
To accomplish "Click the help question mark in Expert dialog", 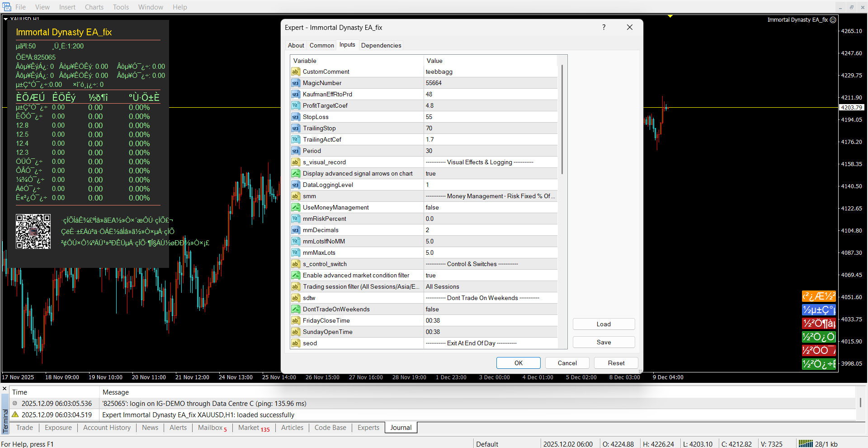I will (x=604, y=27).
